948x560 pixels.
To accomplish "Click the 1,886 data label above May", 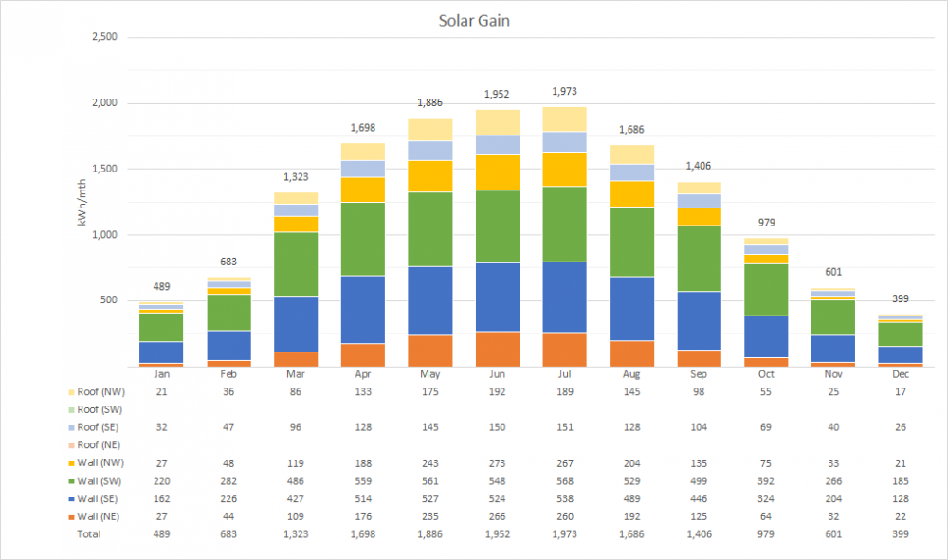I will tap(429, 102).
